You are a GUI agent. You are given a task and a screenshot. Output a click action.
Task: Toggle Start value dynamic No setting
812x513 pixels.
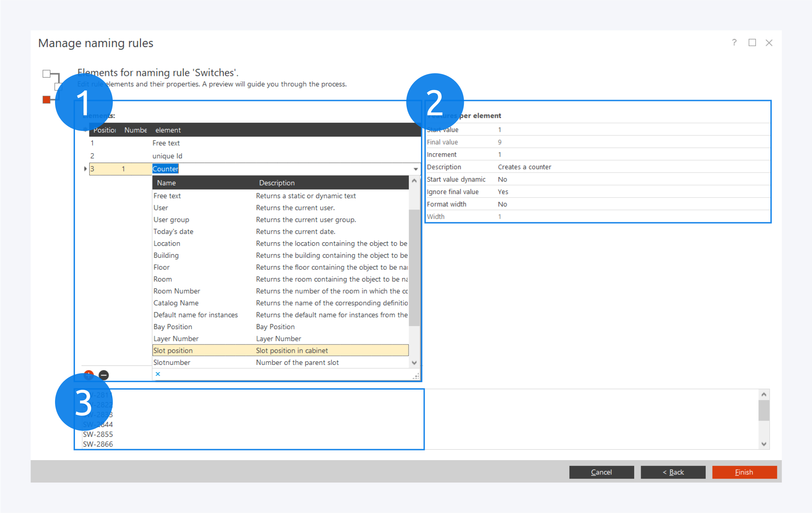point(502,179)
